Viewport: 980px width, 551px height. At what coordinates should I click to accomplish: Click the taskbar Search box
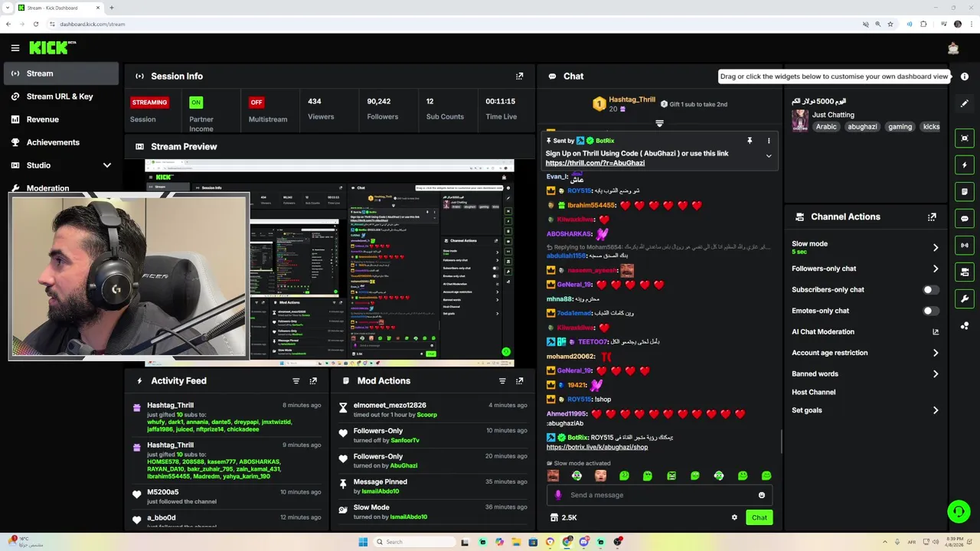coord(413,542)
